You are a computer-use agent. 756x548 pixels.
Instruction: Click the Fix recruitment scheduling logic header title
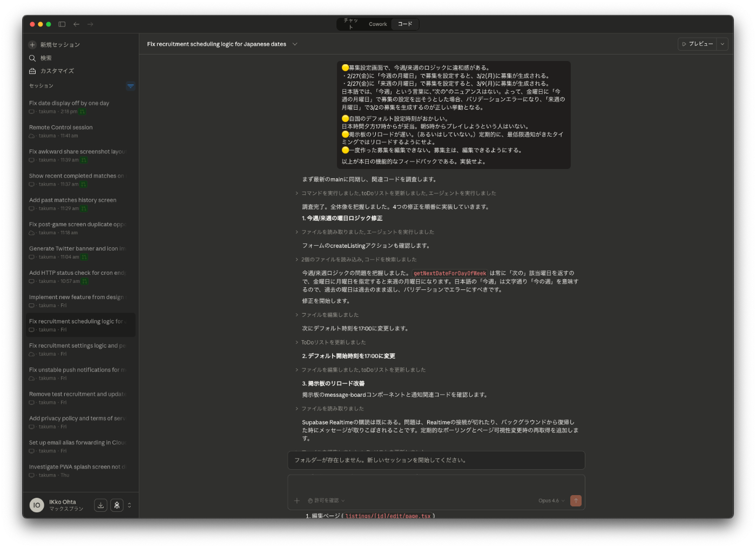217,44
